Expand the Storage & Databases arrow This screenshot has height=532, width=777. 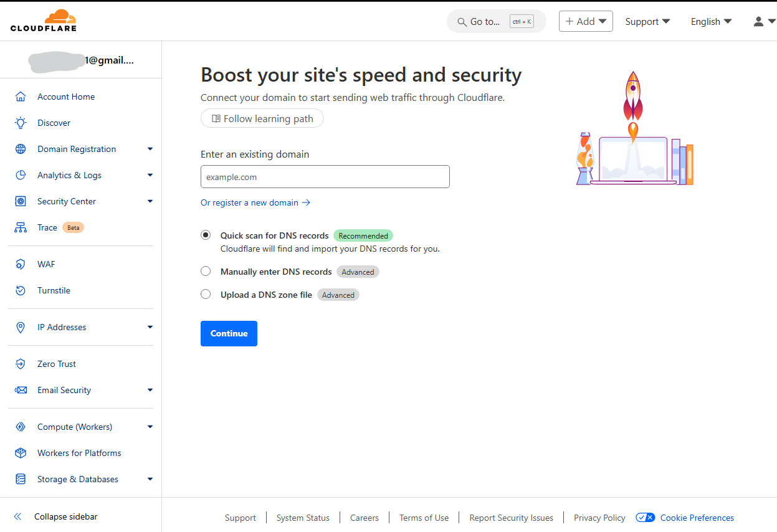[150, 479]
